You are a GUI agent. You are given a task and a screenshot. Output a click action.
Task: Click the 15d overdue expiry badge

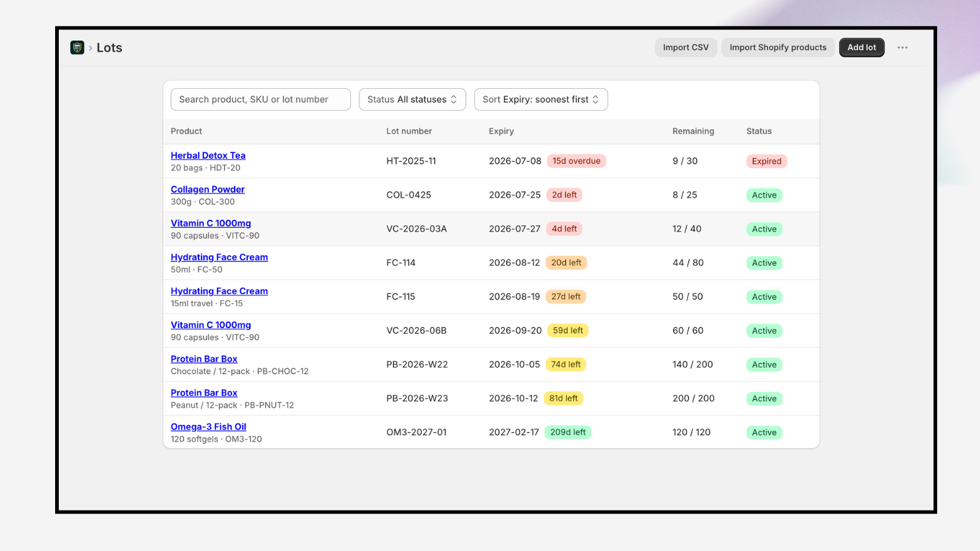(x=576, y=161)
